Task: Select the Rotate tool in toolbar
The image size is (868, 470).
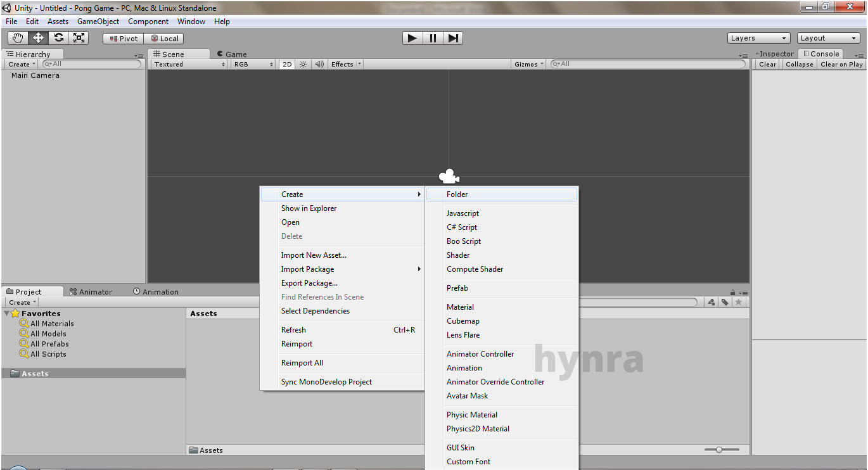Action: (x=58, y=38)
